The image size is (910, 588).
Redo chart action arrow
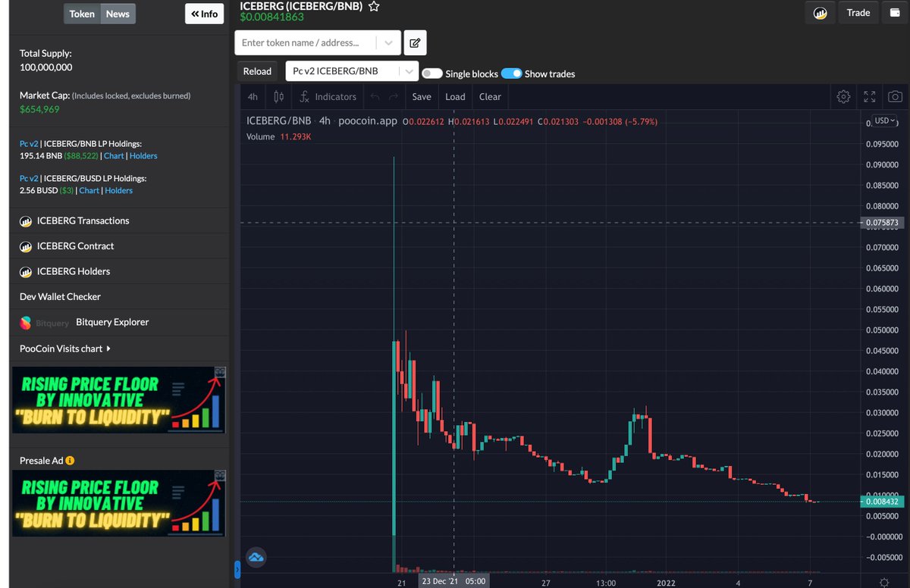(393, 96)
